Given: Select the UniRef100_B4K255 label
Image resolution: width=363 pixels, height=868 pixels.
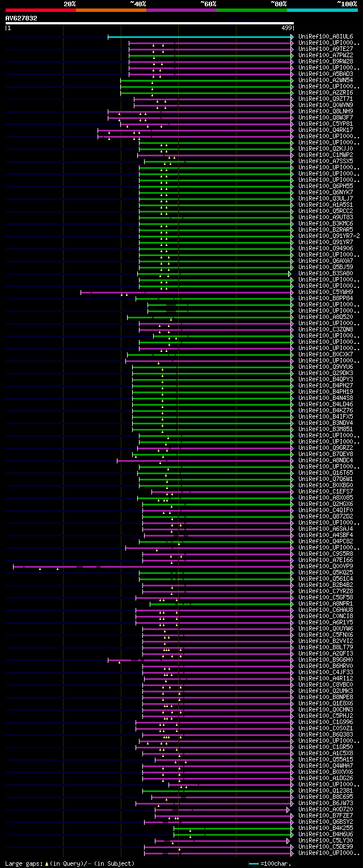Looking at the screenshot, I should coord(326,828).
